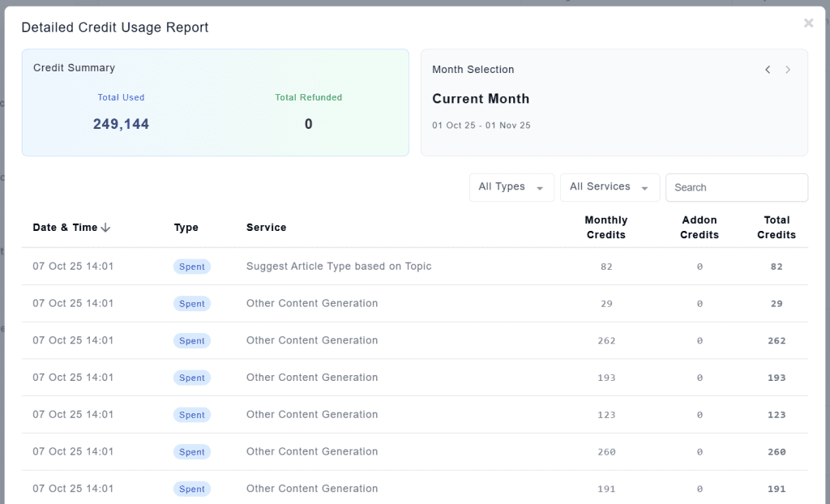Go to next month using right chevron
This screenshot has height=504, width=830.
tap(788, 70)
